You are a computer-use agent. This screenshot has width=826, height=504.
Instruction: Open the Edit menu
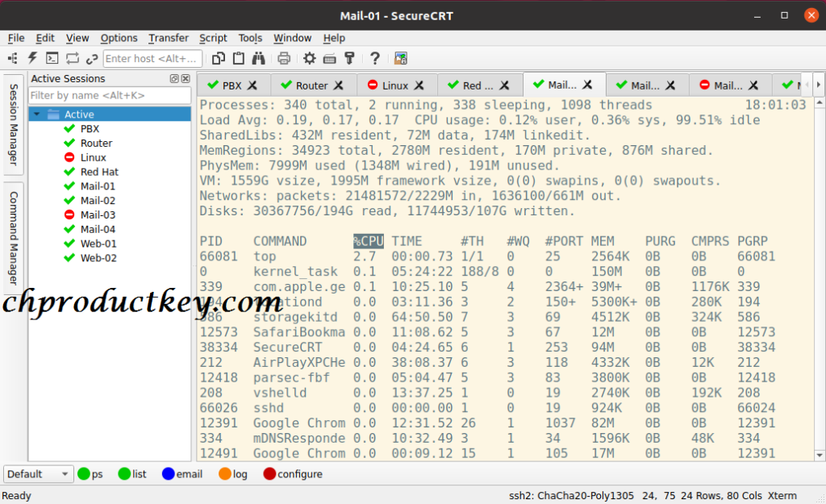[x=45, y=38]
